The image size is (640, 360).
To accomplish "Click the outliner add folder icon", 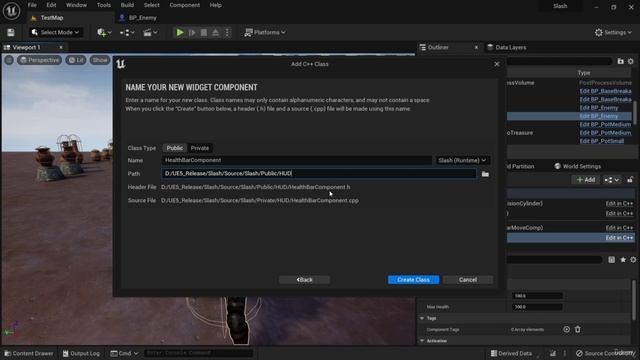I will pyautogui.click(x=620, y=61).
